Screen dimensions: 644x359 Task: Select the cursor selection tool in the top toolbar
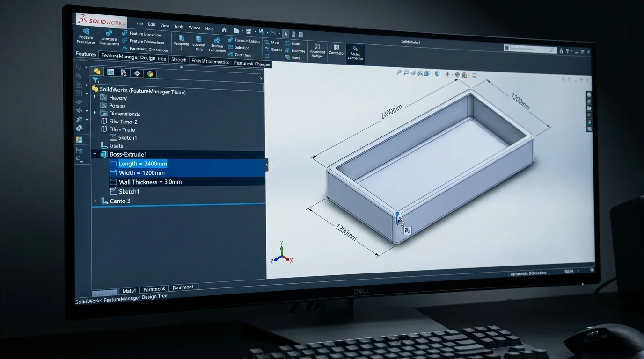pyautogui.click(x=285, y=34)
